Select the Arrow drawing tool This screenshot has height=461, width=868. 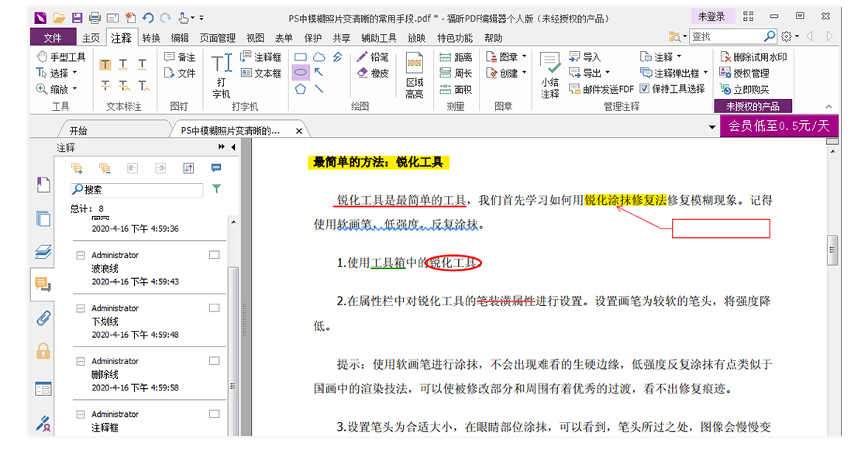point(319,72)
